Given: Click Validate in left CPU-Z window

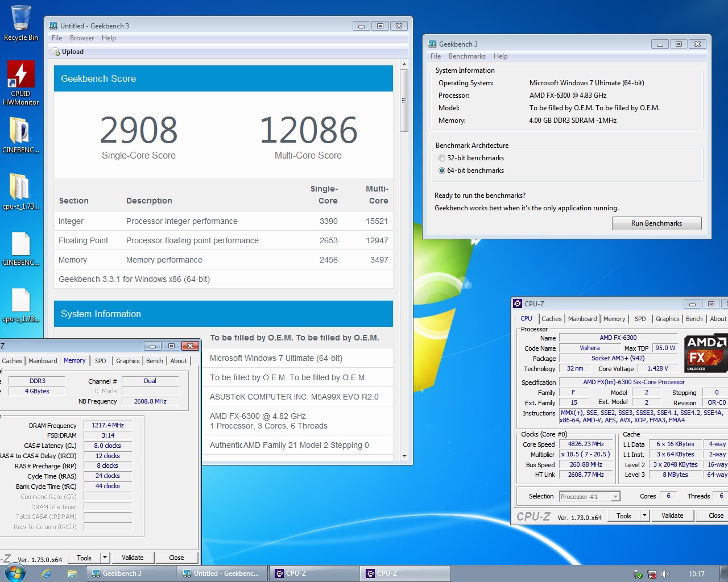Looking at the screenshot, I should pyautogui.click(x=133, y=558).
